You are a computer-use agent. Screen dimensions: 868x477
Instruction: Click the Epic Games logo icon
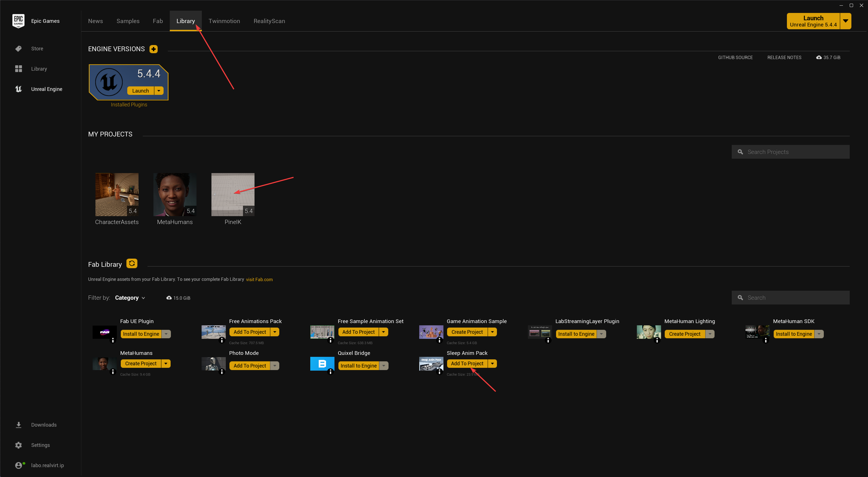(x=18, y=21)
